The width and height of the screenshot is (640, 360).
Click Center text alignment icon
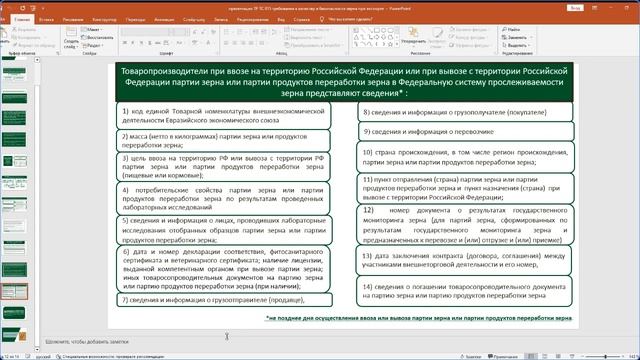[x=235, y=43]
